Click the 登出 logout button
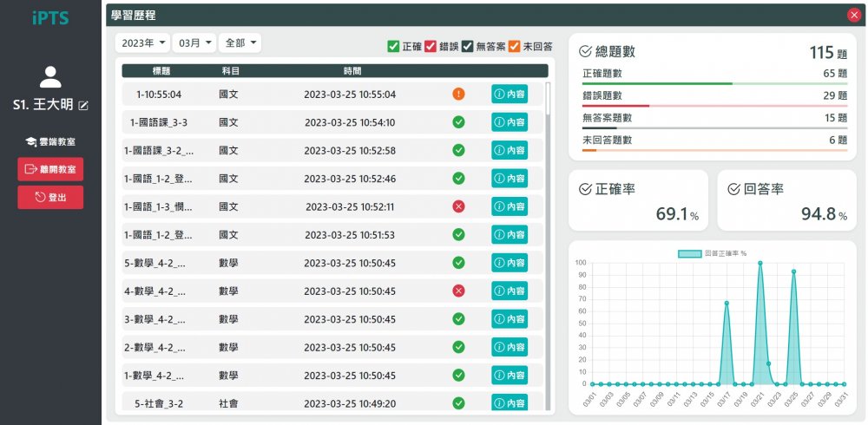The image size is (868, 425). (x=50, y=198)
